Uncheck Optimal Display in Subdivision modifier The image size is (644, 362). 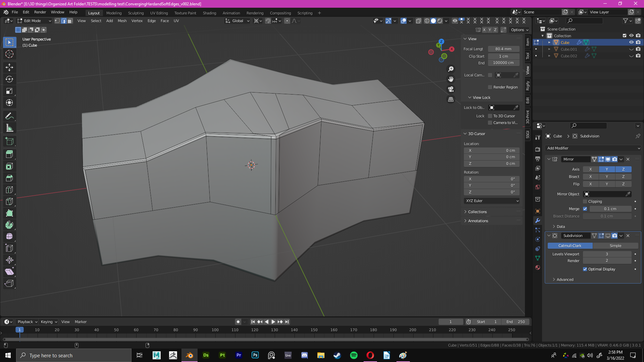[x=585, y=269]
